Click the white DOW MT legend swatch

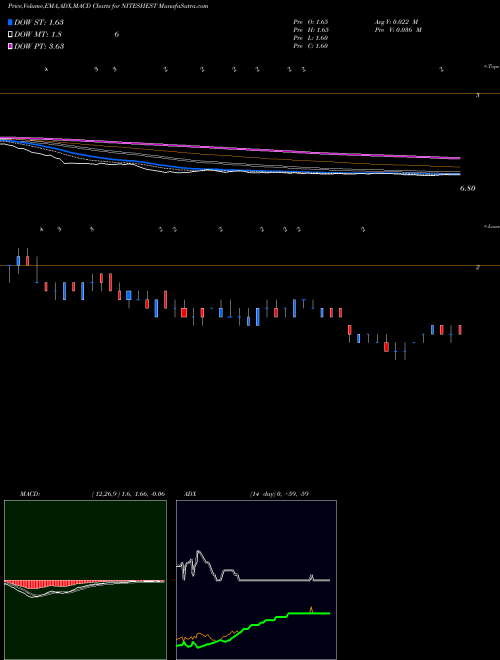[11, 35]
